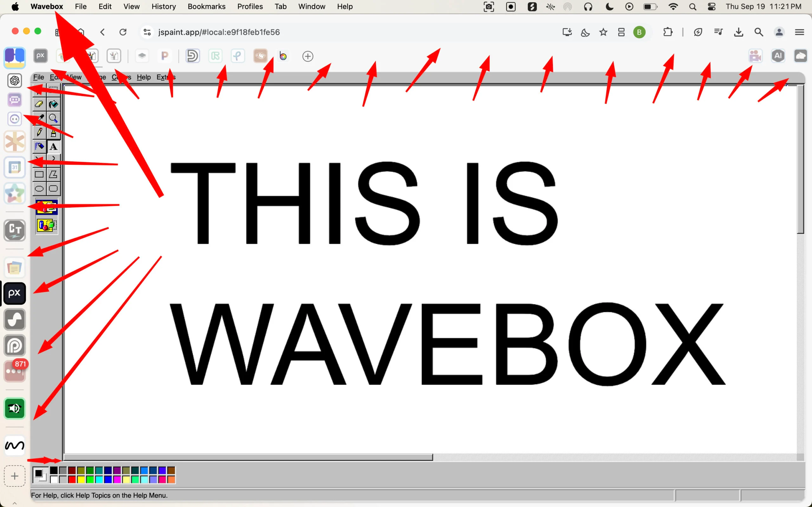Screen dimensions: 812x507
Task: Select the Eraser tool in toolbox
Action: pyautogui.click(x=39, y=104)
